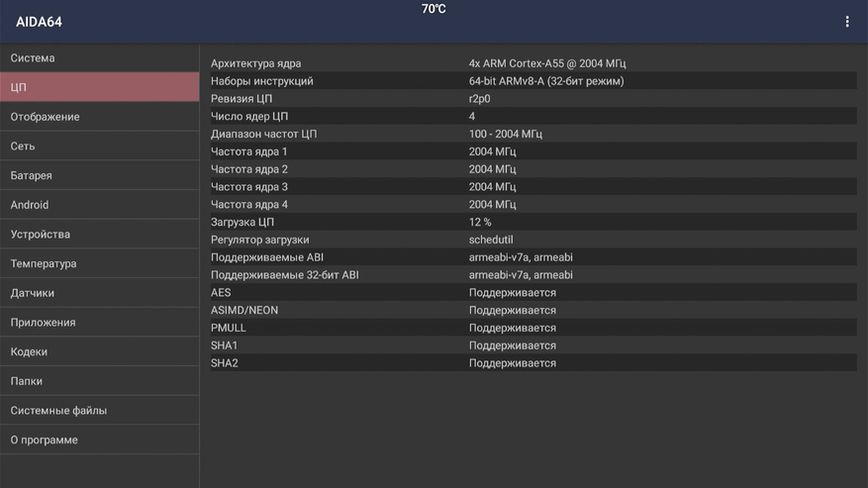Open the Батарея section
The width and height of the screenshot is (868, 488).
coord(99,175)
